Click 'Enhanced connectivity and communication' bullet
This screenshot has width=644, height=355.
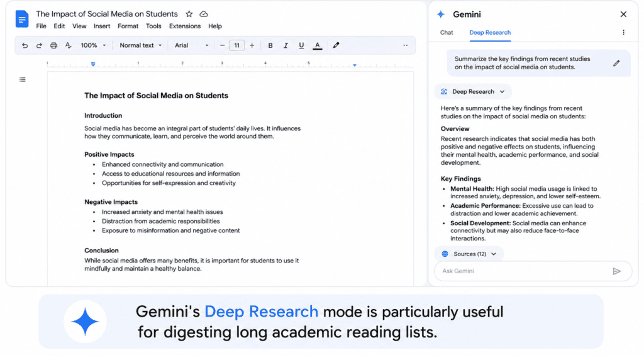tap(163, 164)
